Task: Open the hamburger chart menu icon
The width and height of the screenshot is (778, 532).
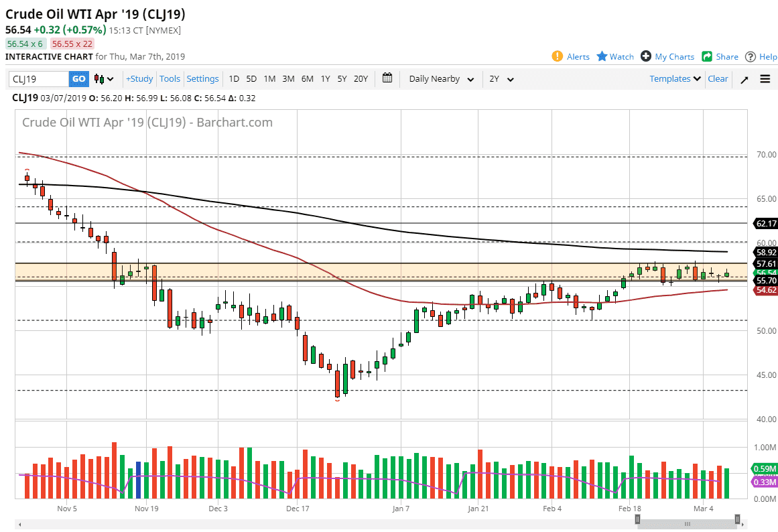Action: [765, 78]
